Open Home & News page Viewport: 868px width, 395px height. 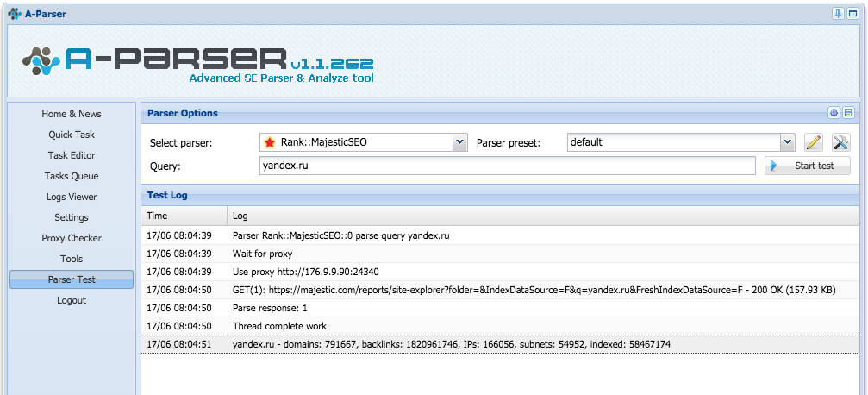72,114
